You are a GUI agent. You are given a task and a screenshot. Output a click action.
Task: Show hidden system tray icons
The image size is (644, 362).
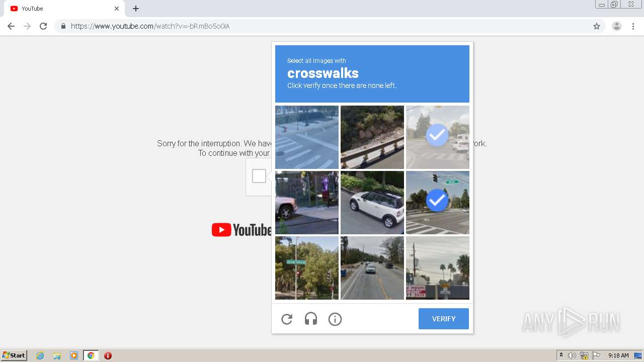(x=561, y=355)
